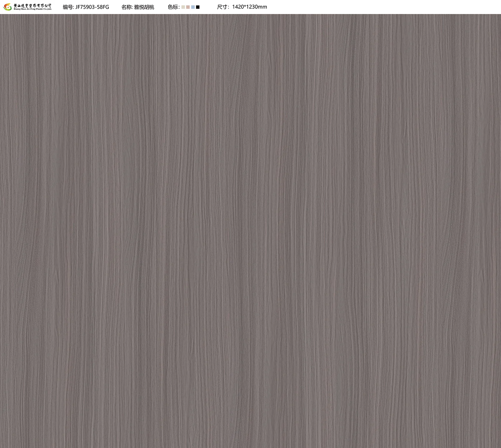501x448 pixels.
Task: Pick the light blue color swatch
Action: click(193, 7)
